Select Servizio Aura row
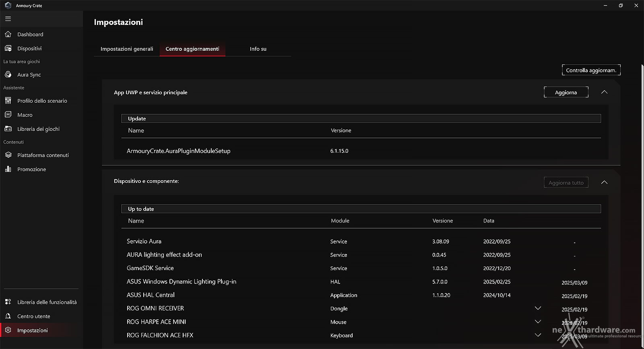 point(361,242)
